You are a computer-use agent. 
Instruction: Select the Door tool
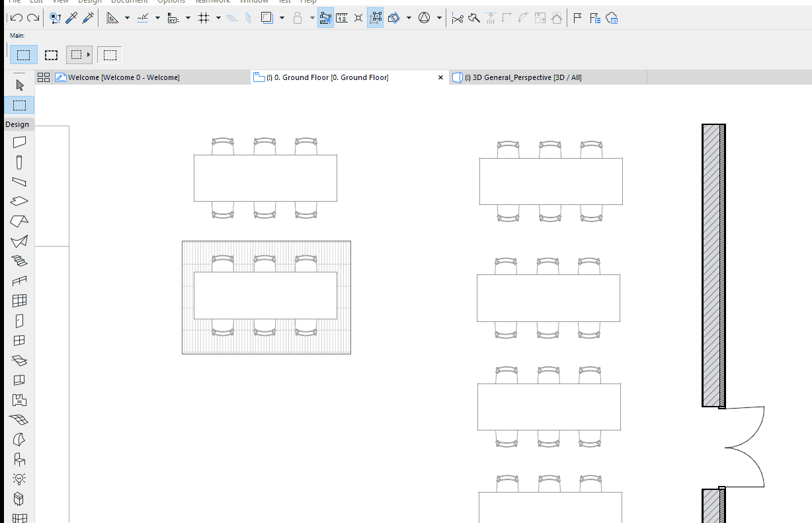tap(19, 321)
